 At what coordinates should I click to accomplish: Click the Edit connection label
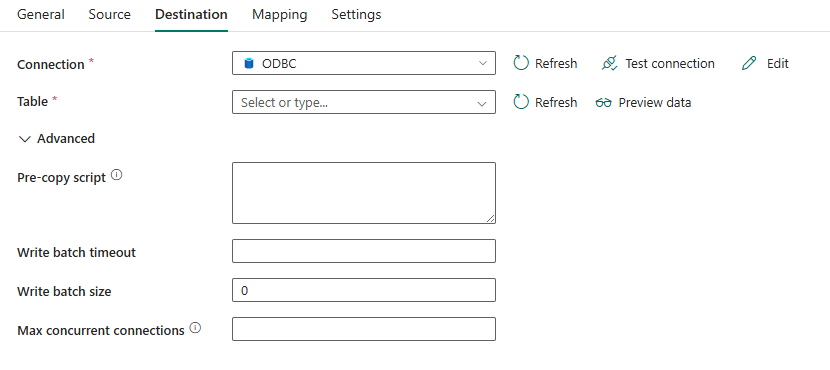(x=778, y=64)
